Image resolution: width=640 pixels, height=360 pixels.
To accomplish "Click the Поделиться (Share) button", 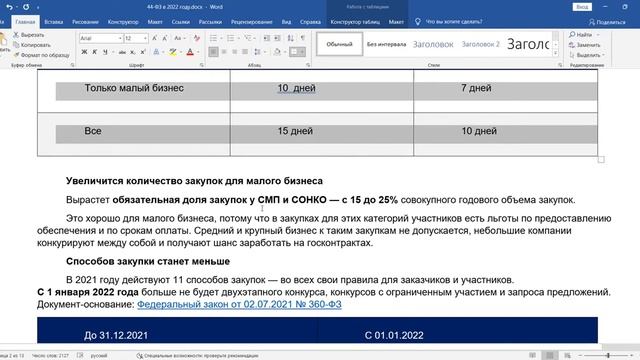I will click(607, 22).
